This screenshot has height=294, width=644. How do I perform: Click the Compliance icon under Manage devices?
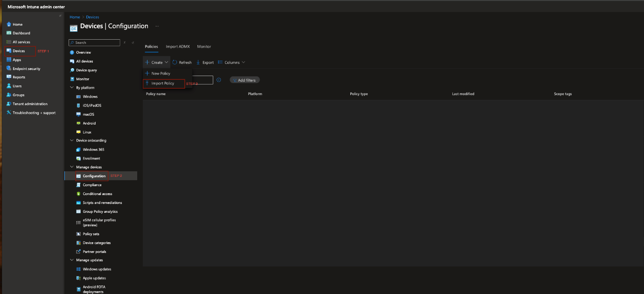(78, 185)
